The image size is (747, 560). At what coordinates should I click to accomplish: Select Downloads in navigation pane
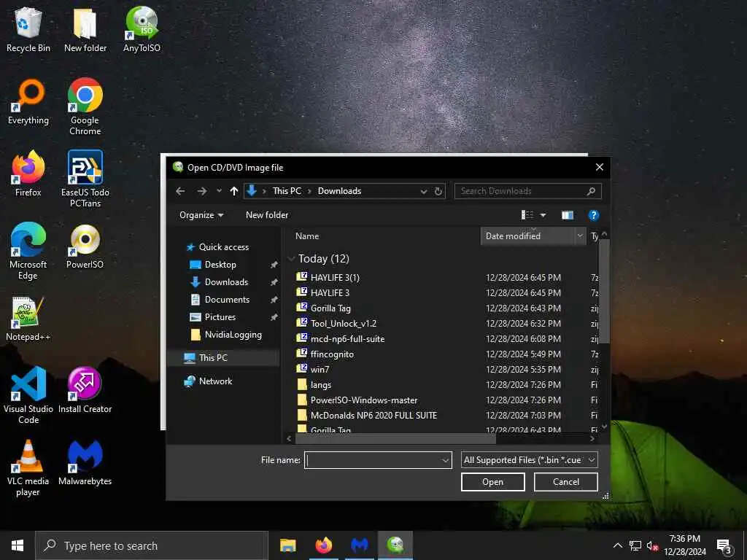point(226,282)
